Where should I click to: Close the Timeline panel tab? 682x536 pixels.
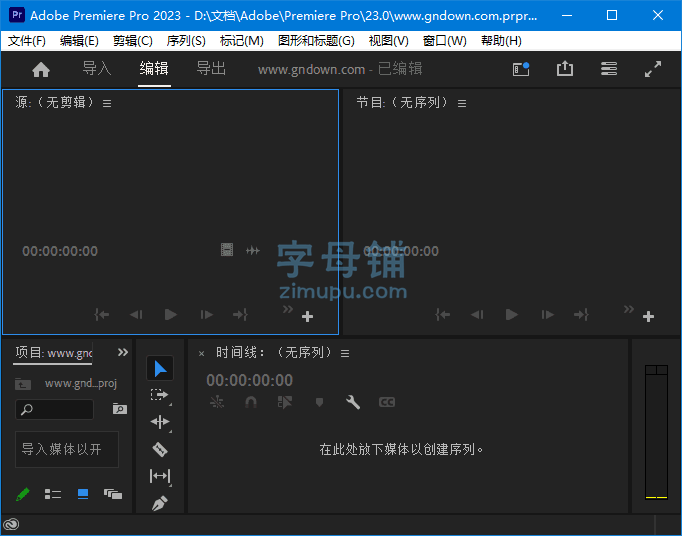coord(201,354)
